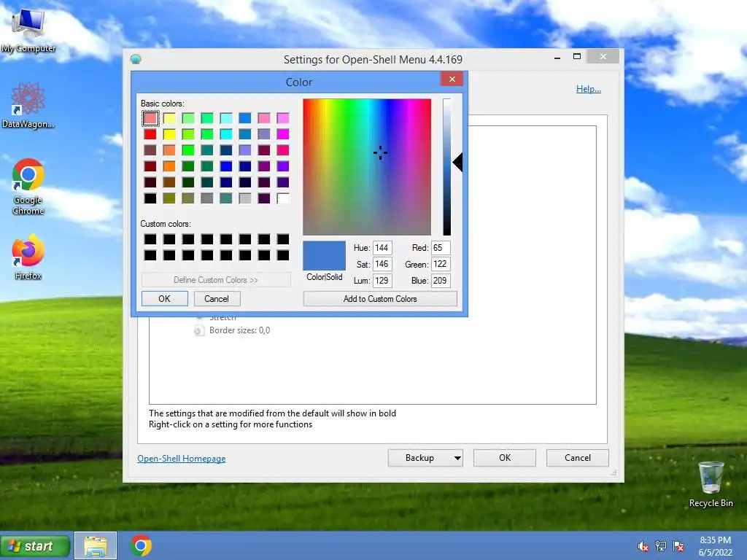Image resolution: width=747 pixels, height=560 pixels.
Task: Click OK in the Open-Shell settings window
Action: point(505,458)
